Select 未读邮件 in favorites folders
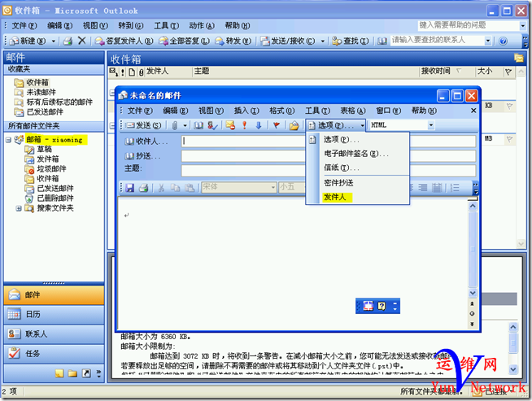The height and width of the screenshot is (401, 532). (x=41, y=92)
